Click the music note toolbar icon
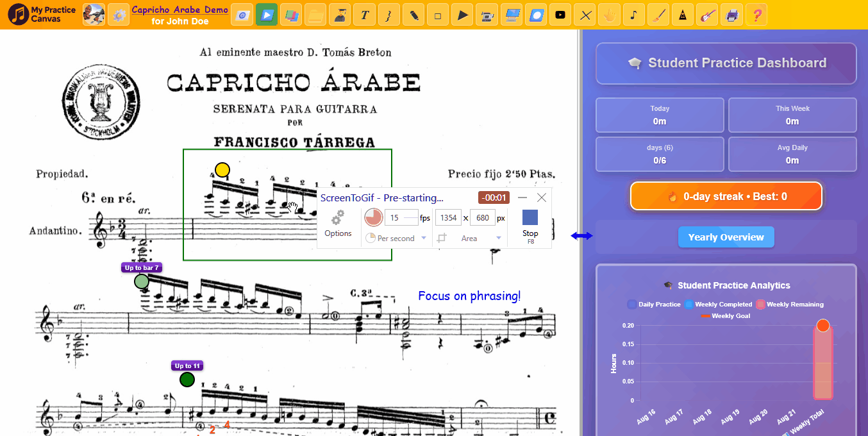Screen dimensions: 868x436 634,14
